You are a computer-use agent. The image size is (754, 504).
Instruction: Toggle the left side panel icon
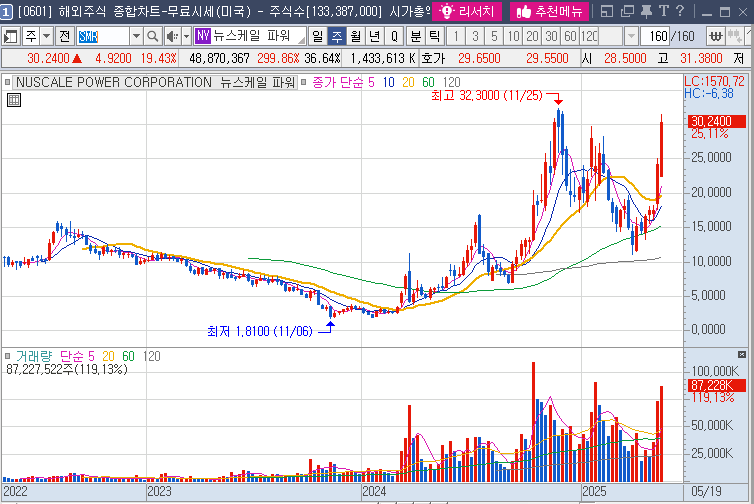(10, 36)
